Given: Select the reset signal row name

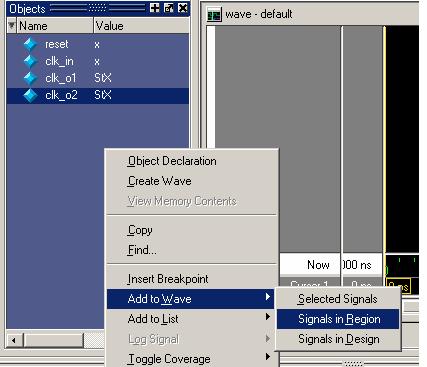Looking at the screenshot, I should (56, 44).
